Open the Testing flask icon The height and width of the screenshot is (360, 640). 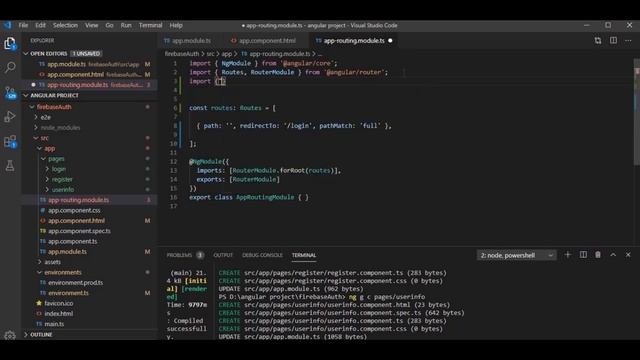[10, 165]
